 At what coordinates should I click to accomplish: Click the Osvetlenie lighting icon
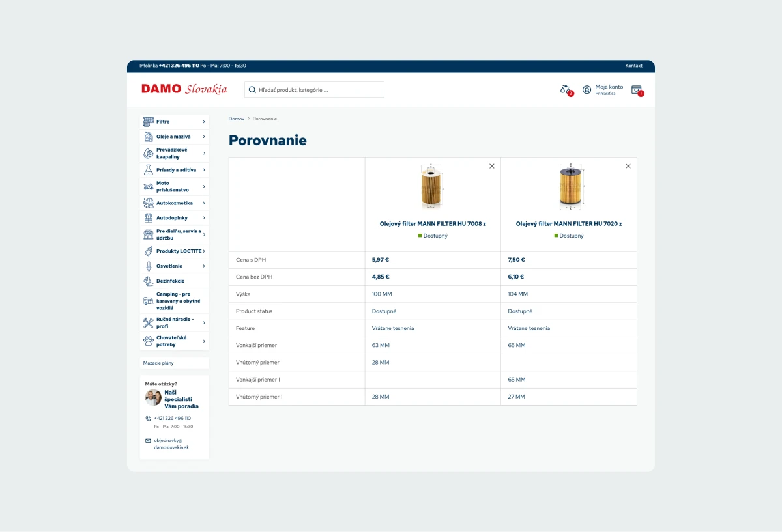[148, 266]
